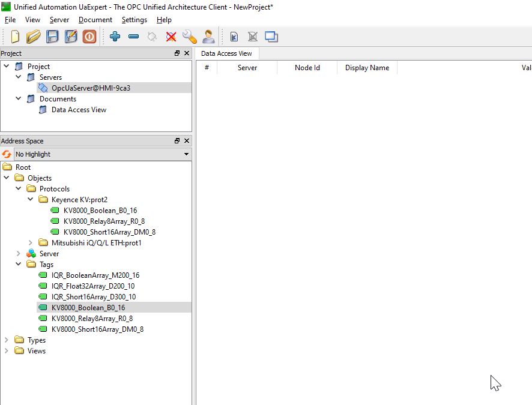Click the remove document icon
Image resolution: width=532 pixels, height=405 pixels.
(x=252, y=37)
